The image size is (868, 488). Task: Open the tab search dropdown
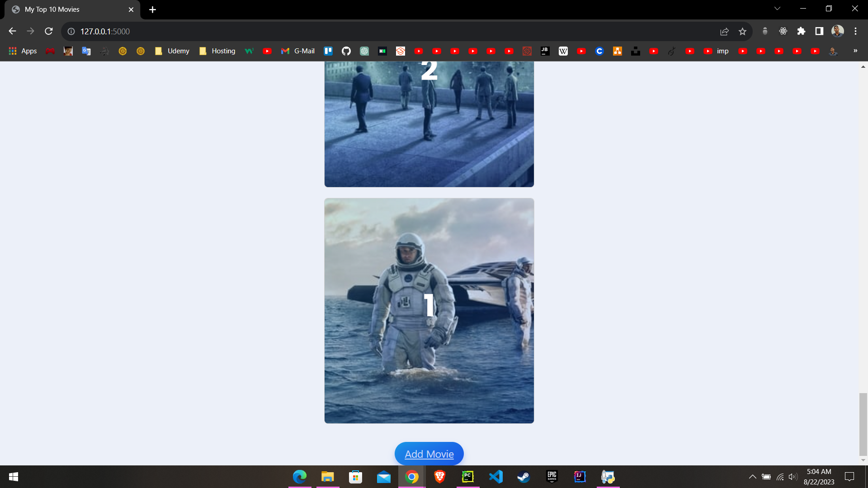click(777, 9)
